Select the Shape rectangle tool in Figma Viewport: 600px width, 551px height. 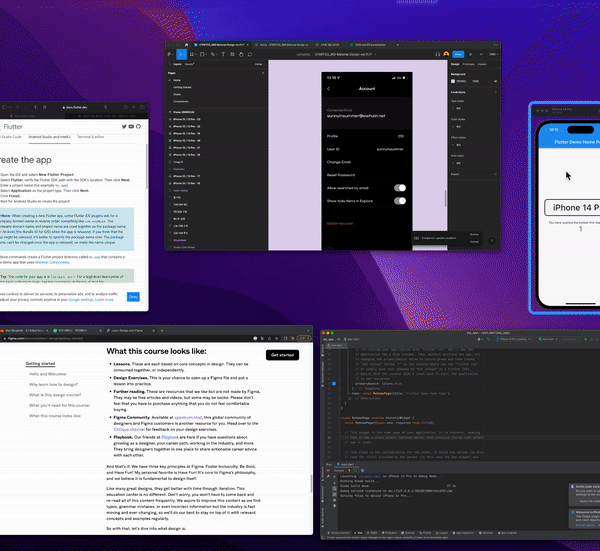(203, 54)
